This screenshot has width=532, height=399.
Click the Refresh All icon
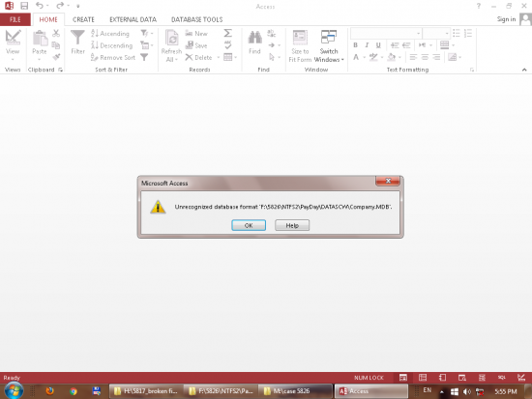click(172, 38)
